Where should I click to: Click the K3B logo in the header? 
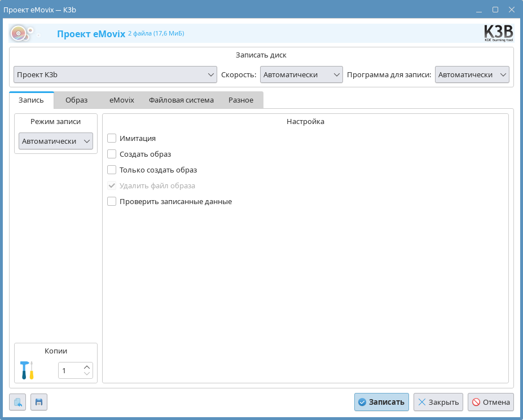pyautogui.click(x=498, y=33)
